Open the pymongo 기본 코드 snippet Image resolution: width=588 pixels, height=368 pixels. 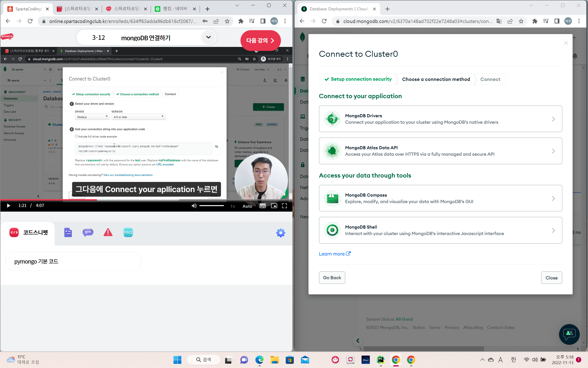(73, 262)
